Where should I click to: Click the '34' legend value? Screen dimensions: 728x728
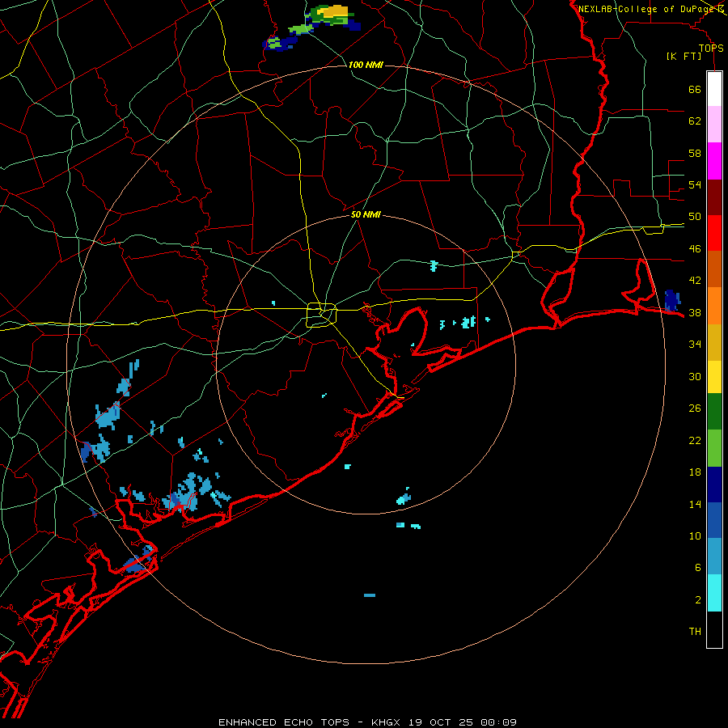pos(695,345)
